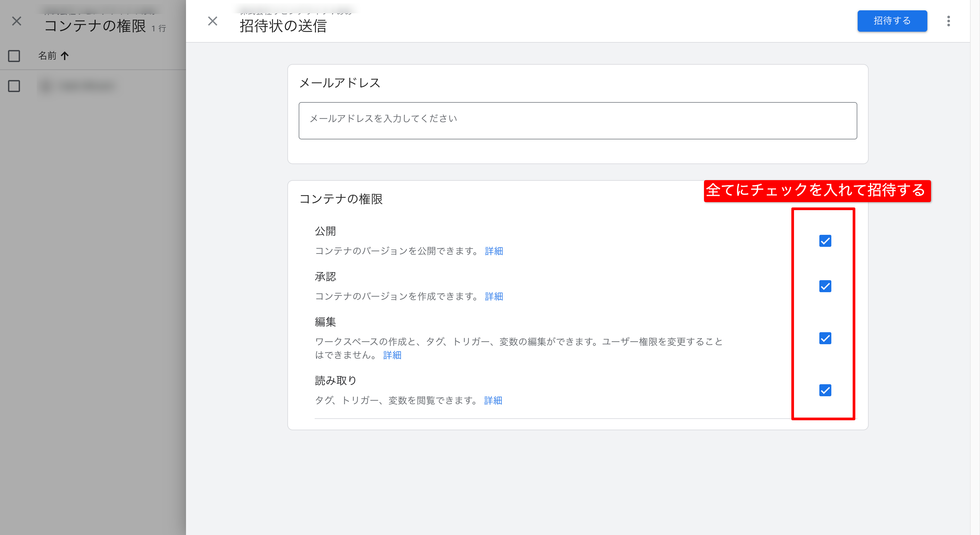
Task: Open 詳細 link next to 公開
Action: click(494, 251)
